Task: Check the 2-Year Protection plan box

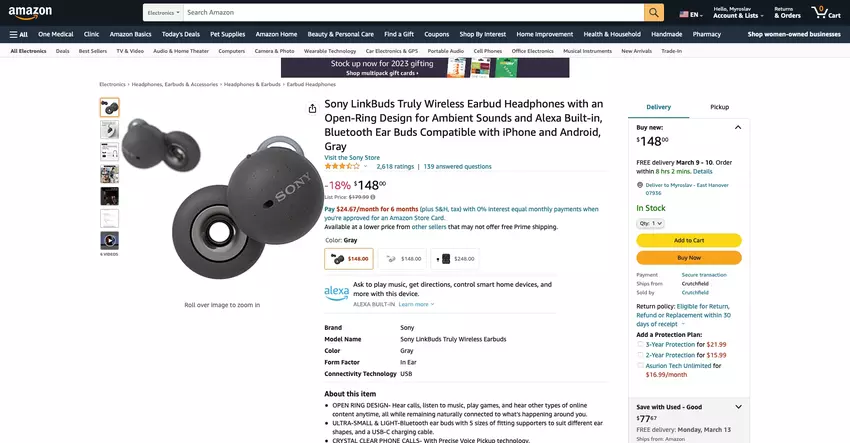Action: pos(640,355)
